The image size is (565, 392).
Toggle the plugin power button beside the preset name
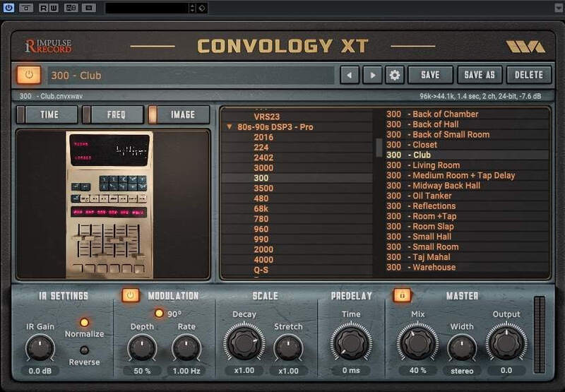29,74
